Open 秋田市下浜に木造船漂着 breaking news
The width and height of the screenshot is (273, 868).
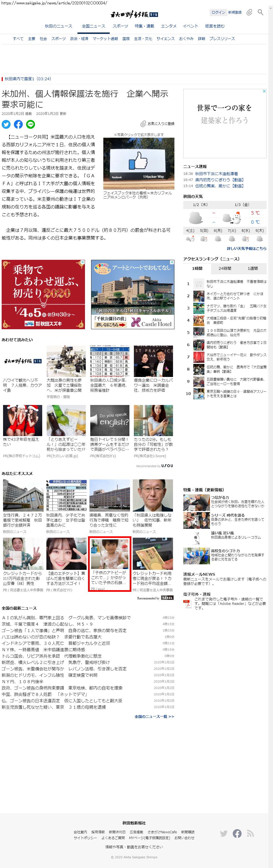pos(216,174)
